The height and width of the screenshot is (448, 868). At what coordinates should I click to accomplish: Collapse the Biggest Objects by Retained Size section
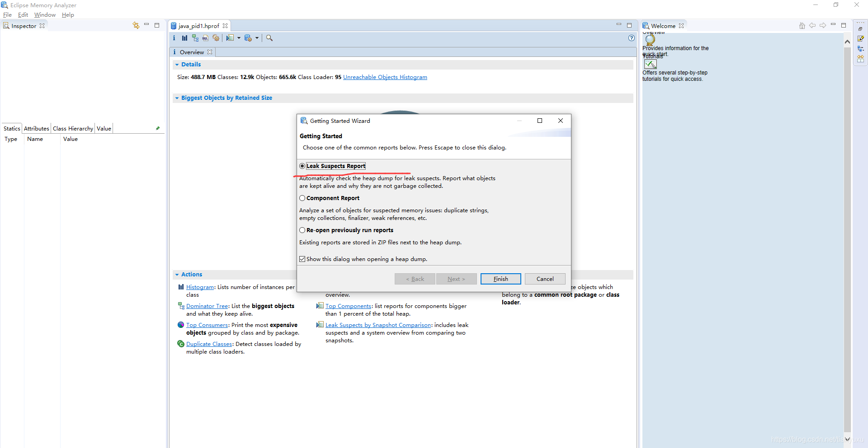[177, 98]
